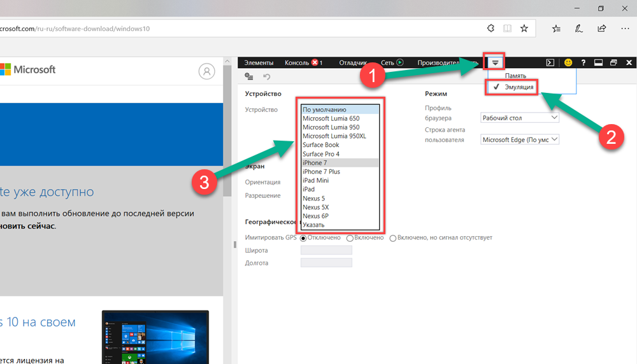Select GPS Включено radio button

[350, 238]
